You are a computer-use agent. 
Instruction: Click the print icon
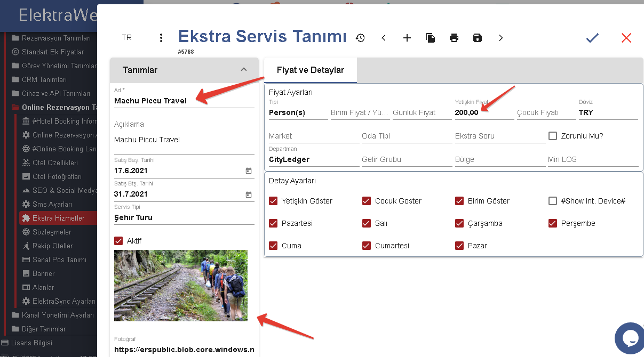point(454,38)
